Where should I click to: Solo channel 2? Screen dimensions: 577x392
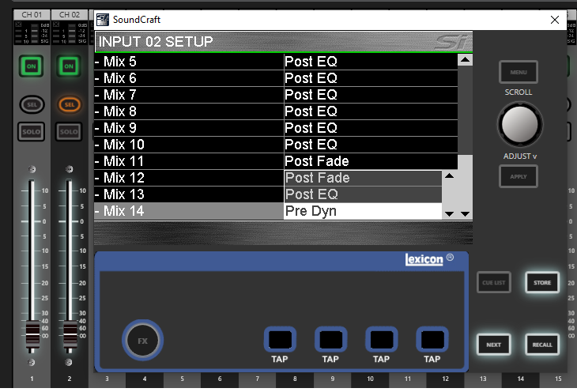click(69, 132)
